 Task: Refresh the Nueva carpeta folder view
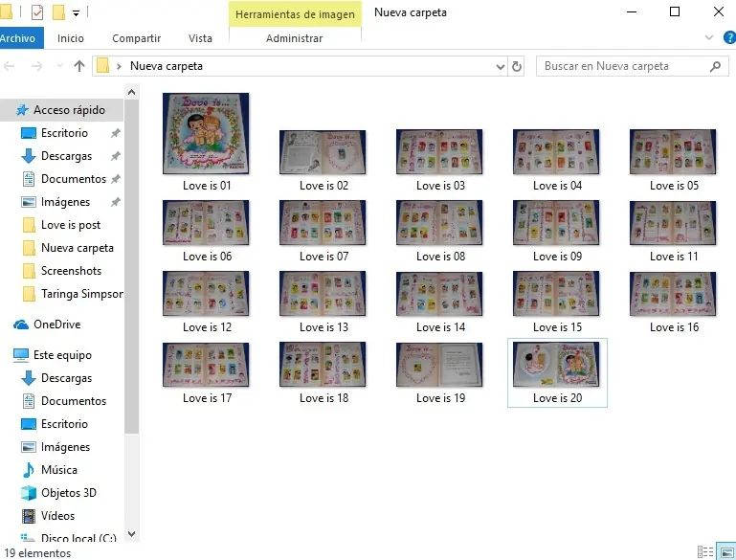[516, 67]
